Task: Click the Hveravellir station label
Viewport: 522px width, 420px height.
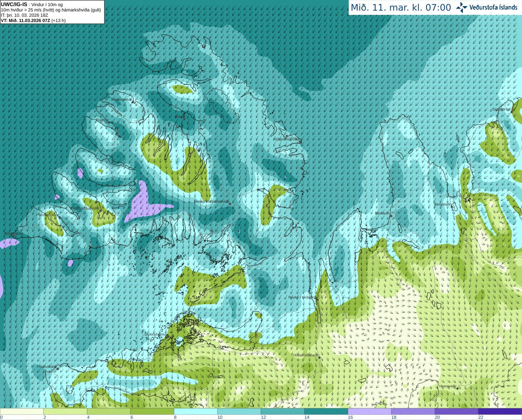Action: click(448, 386)
